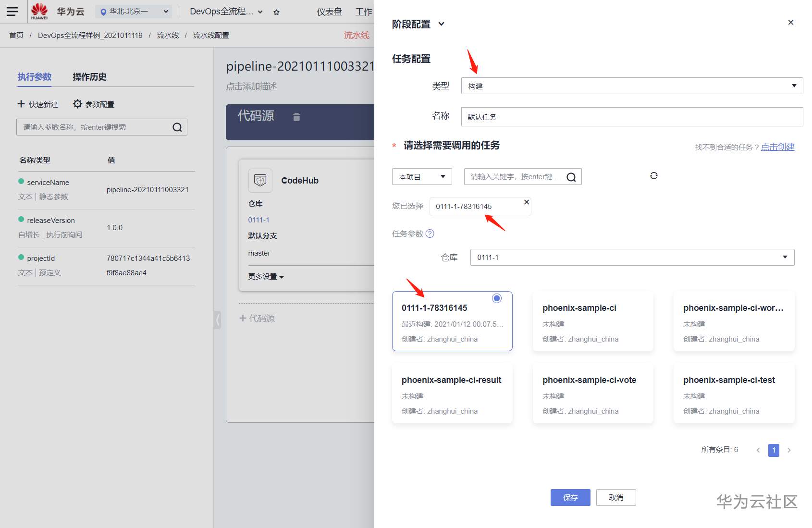Screen dimensions: 812x528
Task: Select the phoenix-sample-ci-result task card
Action: tap(452, 393)
